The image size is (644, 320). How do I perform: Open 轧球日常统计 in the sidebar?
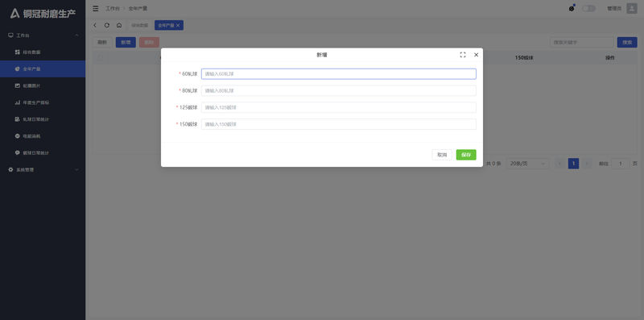(43, 119)
